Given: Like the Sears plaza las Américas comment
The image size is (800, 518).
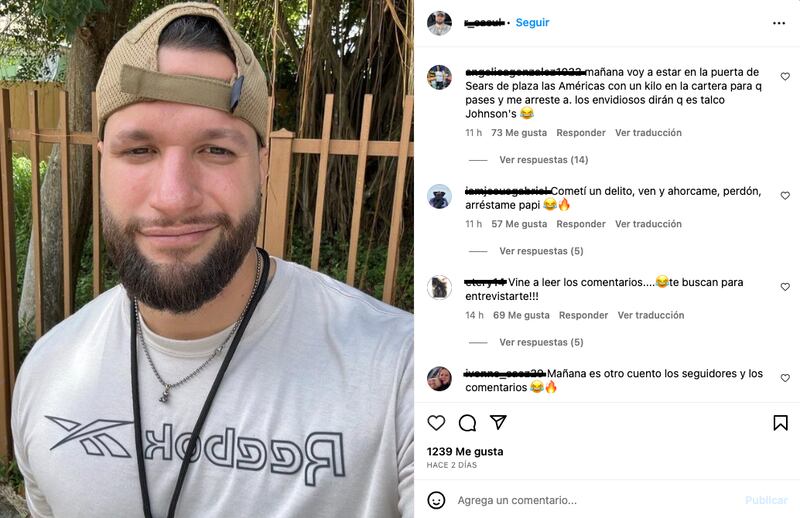Looking at the screenshot, I should pos(785,77).
